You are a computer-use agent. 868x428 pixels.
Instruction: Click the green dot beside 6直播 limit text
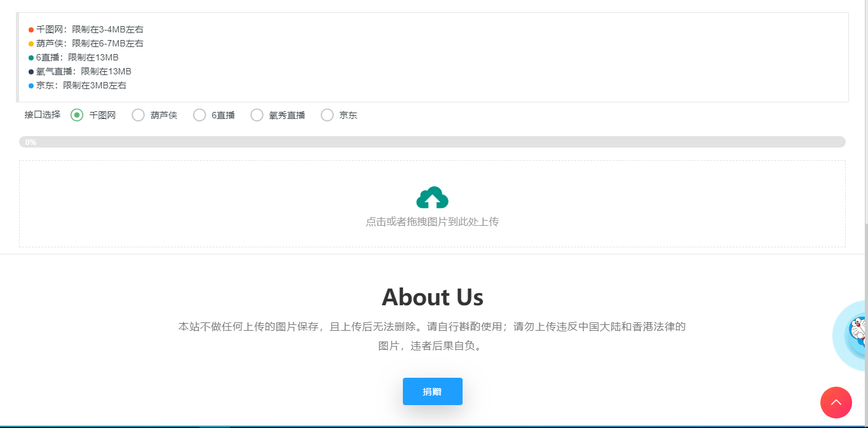pos(30,57)
